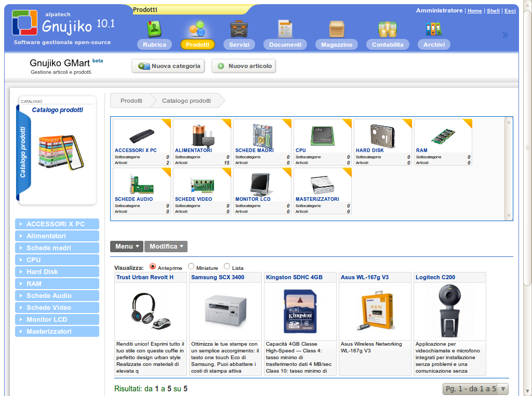Open the Contabilita coins icon
Screen dimensions: 532x396
[x=387, y=29]
